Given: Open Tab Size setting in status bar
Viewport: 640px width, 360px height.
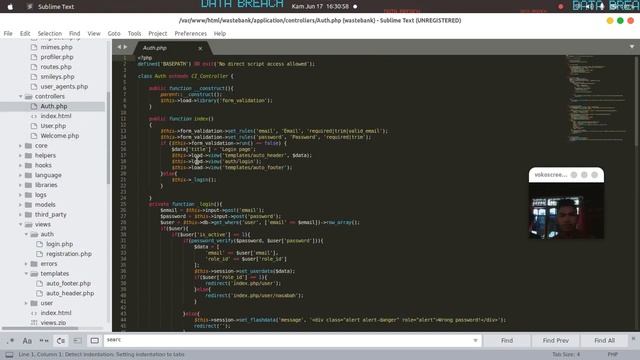Looking at the screenshot, I should (x=566, y=354).
